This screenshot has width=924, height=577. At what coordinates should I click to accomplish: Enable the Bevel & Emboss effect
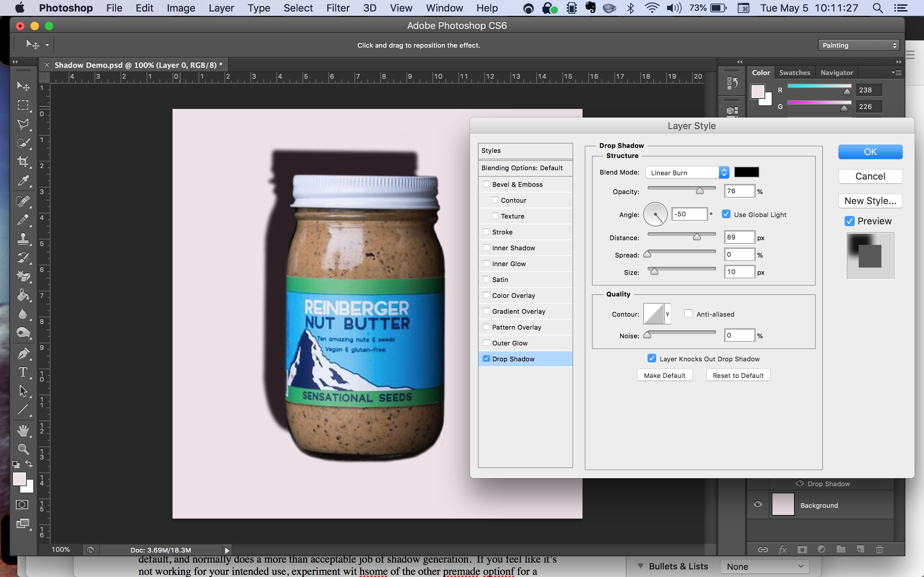[x=487, y=184]
